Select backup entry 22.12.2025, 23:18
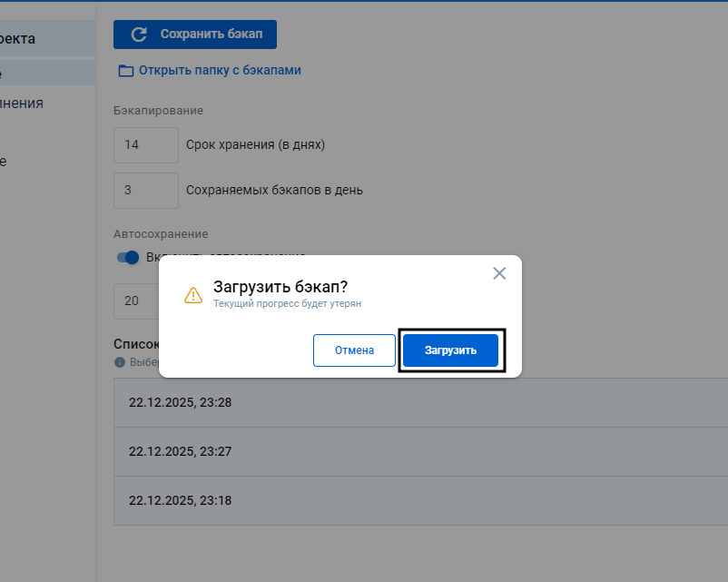Image resolution: width=728 pixels, height=582 pixels. [420, 500]
